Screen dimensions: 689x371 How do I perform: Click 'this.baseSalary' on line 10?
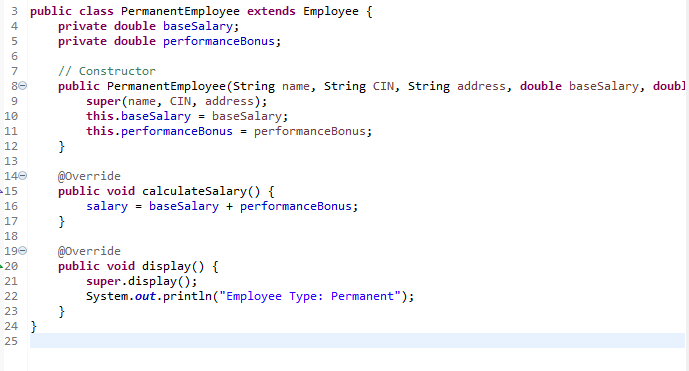(x=138, y=116)
